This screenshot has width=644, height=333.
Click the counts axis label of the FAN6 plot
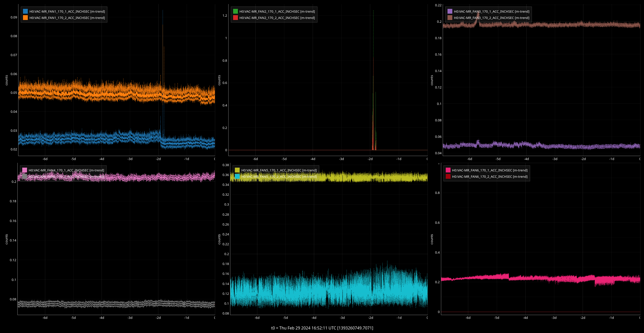point(432,239)
